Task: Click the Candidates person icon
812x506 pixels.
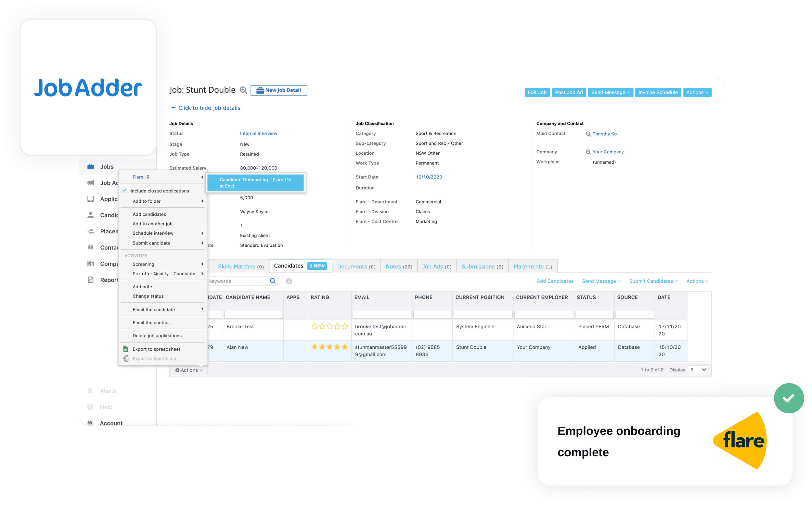Action: coord(91,215)
